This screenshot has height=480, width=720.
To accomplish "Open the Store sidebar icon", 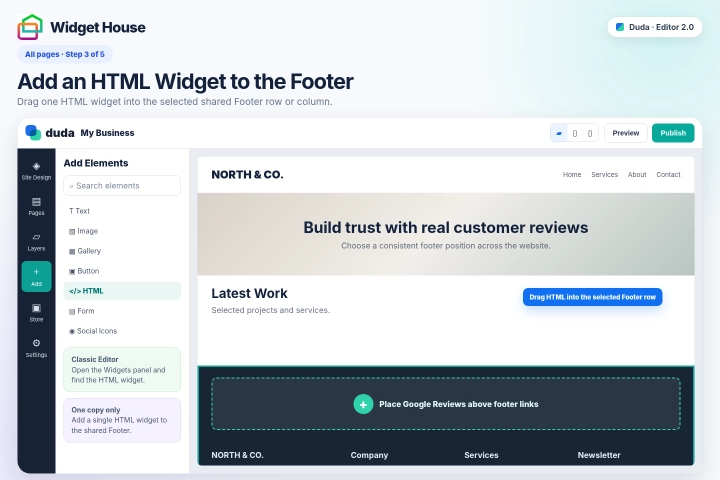I will [x=36, y=313].
